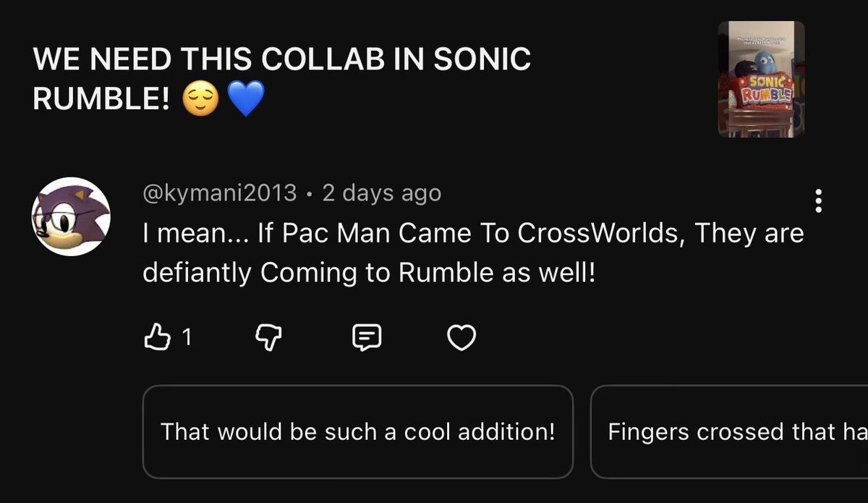Open the Sonic Rumble video thumbnail
Viewport: 868px width, 503px height.
(761, 79)
